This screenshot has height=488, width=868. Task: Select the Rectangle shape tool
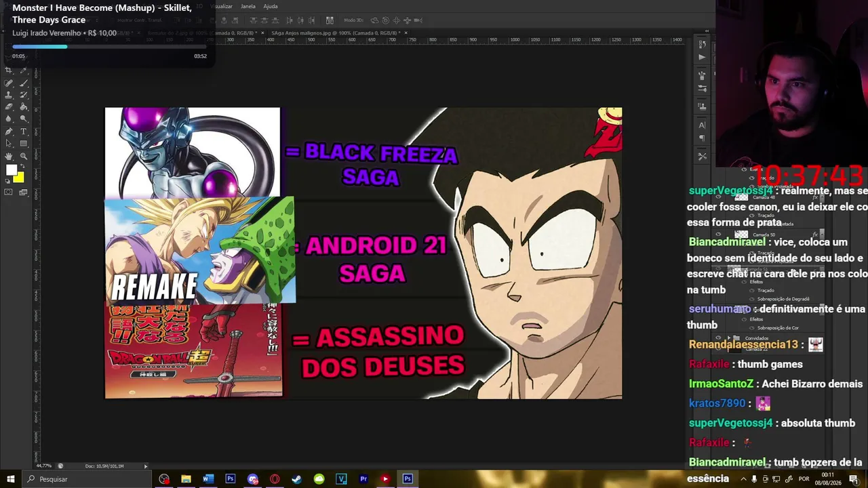tap(24, 144)
